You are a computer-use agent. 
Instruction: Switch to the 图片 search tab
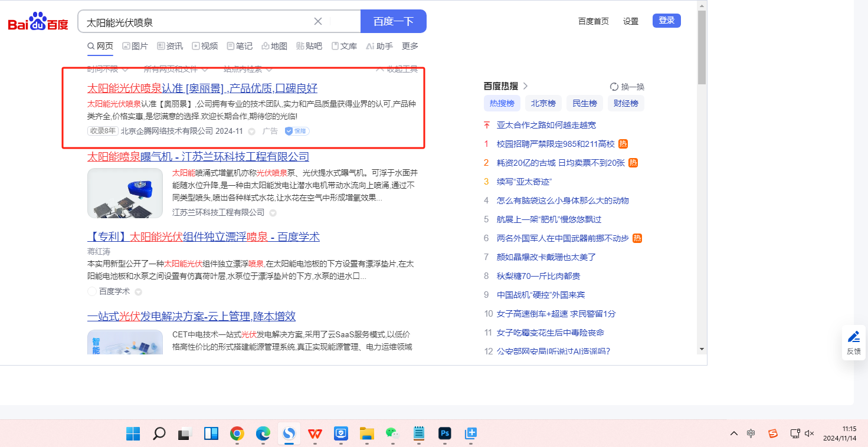[135, 46]
